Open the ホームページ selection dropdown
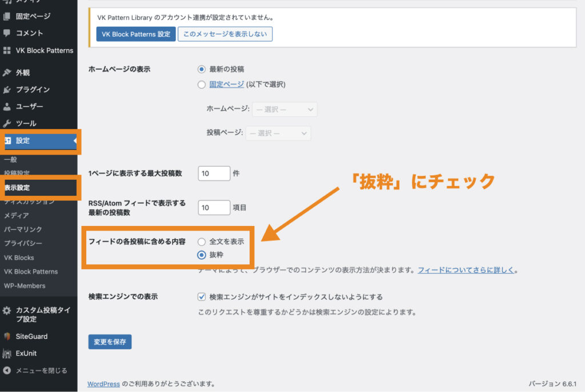This screenshot has height=392, width=585. [284, 109]
